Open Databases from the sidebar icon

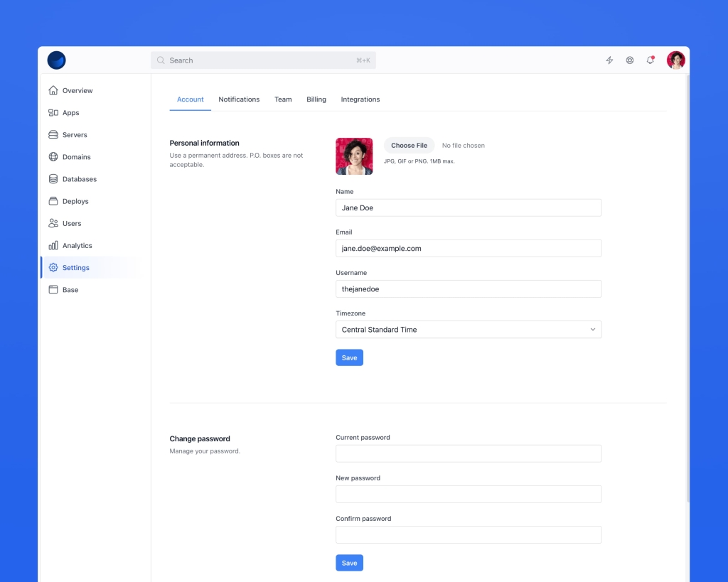53,179
